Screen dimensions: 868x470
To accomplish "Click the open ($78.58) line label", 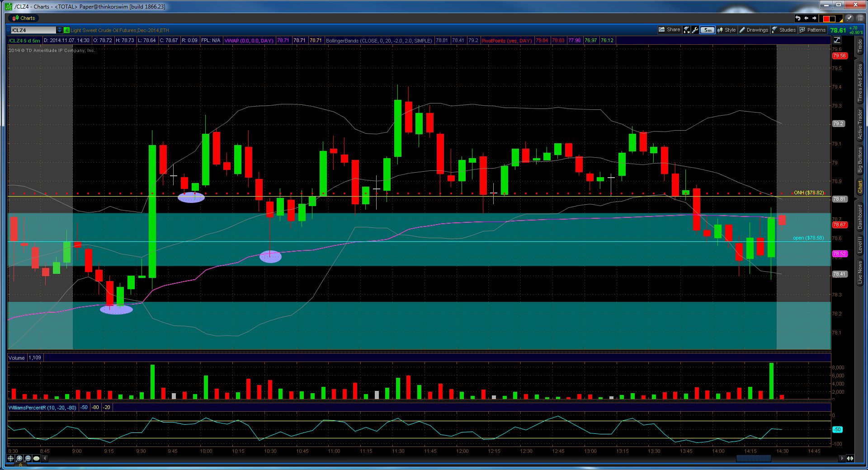I will pos(808,238).
